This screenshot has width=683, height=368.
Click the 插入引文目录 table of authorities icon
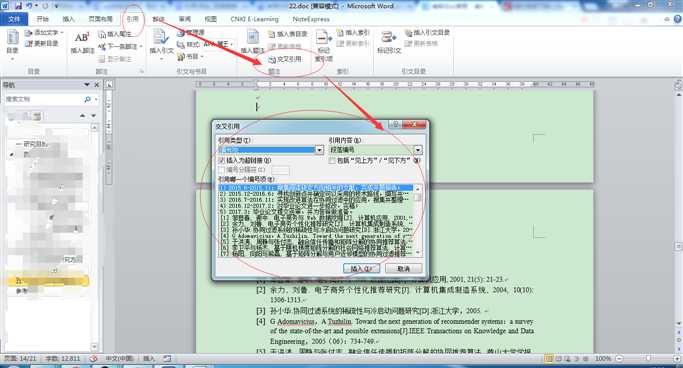pos(409,33)
